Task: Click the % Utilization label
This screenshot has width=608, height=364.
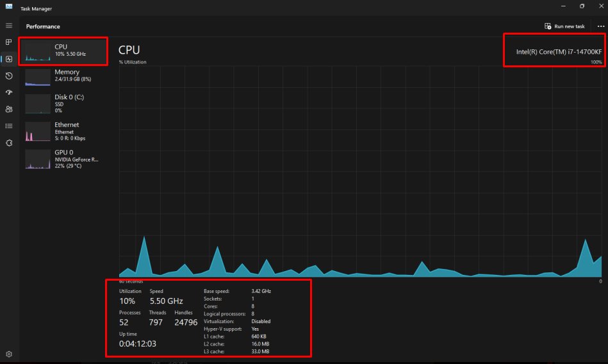Action: click(x=133, y=62)
